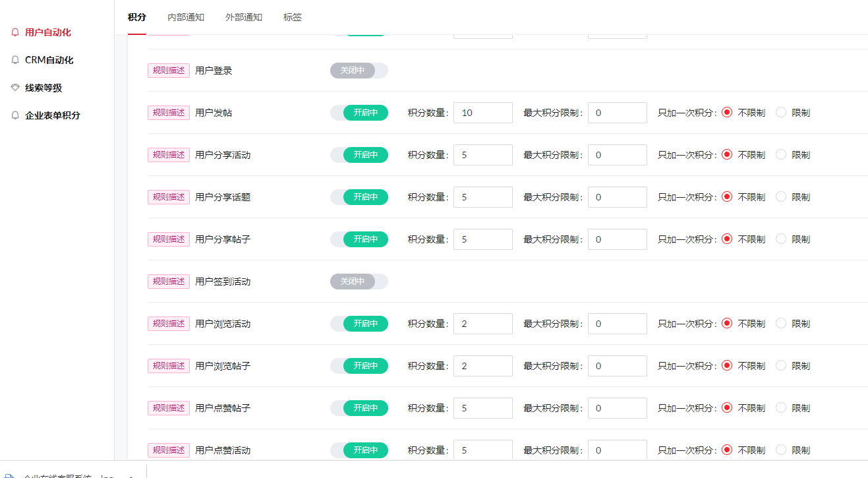Click 规则描述 tag for 用户分享话题
This screenshot has height=478, width=868.
169,197
